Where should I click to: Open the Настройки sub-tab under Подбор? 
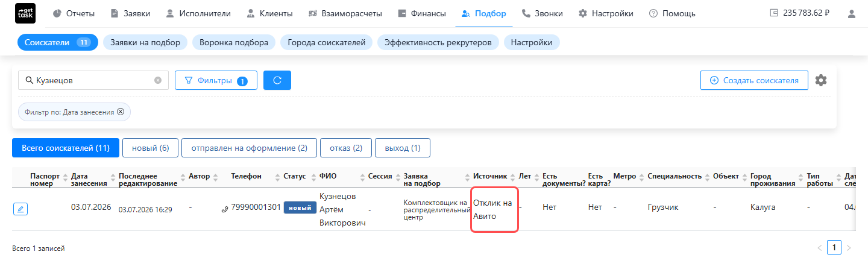pyautogui.click(x=532, y=42)
